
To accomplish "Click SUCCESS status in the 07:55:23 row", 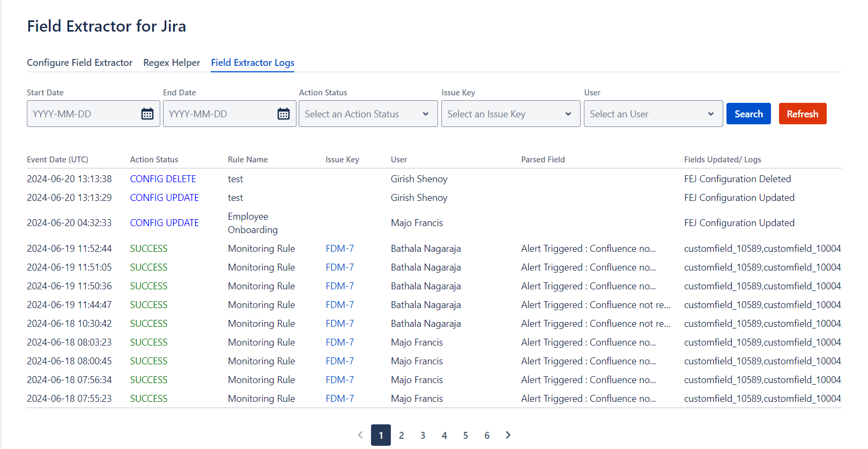I will 149,399.
